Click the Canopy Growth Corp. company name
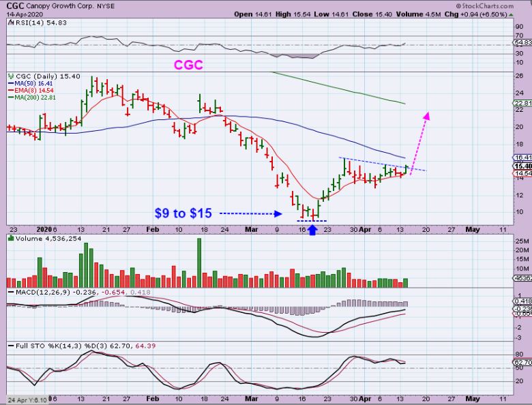The height and width of the screenshot is (405, 532). click(x=59, y=6)
